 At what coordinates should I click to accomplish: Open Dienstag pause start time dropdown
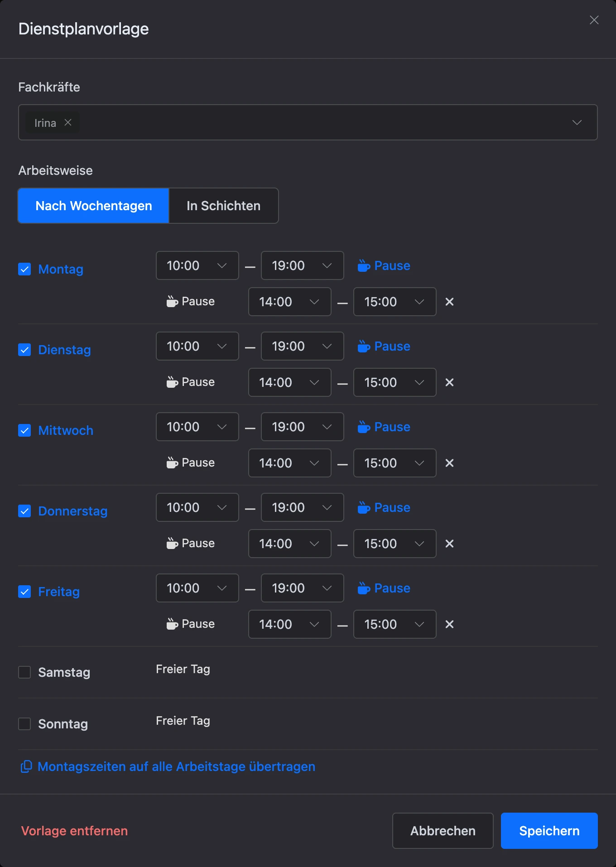(x=290, y=382)
